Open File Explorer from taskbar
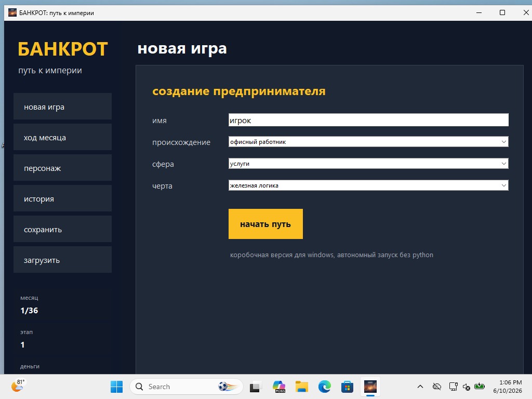The width and height of the screenshot is (532, 399). tap(302, 387)
